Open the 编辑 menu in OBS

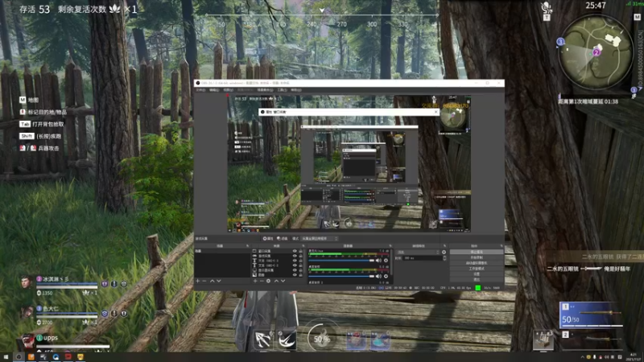214,90
